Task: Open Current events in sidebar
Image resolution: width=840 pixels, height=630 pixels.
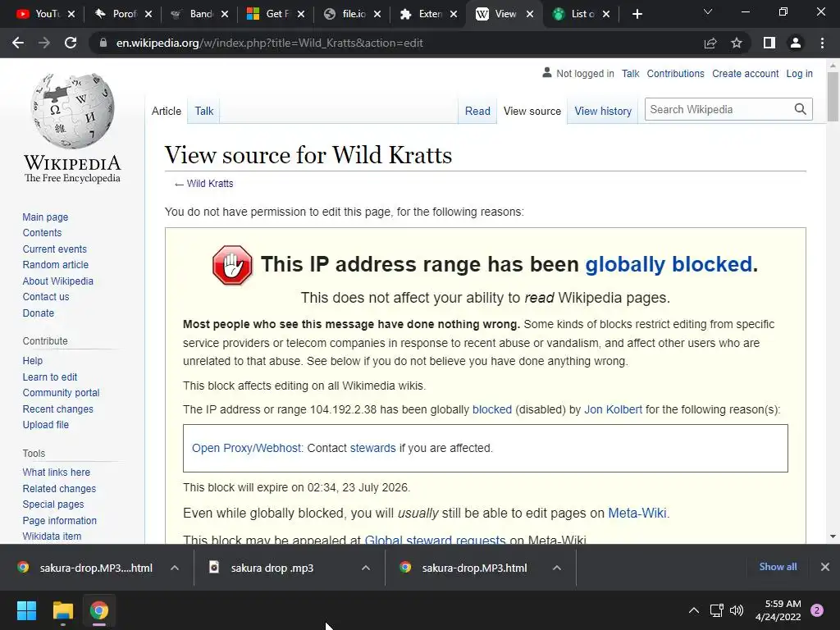Action: pos(54,249)
